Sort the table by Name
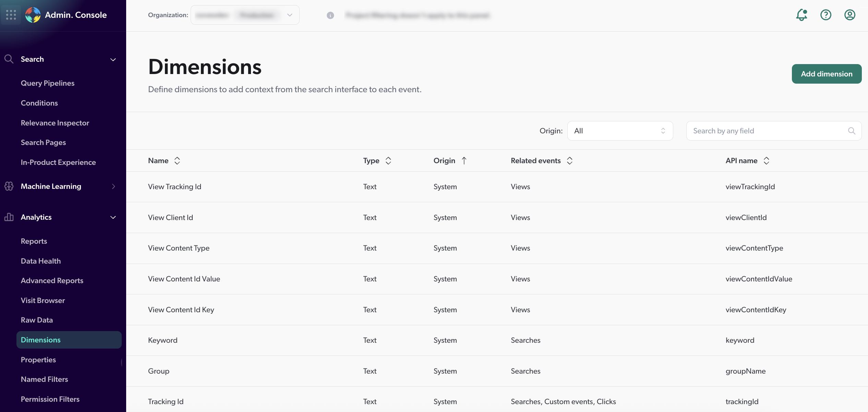Viewport: 868px width, 412px height. [x=177, y=160]
